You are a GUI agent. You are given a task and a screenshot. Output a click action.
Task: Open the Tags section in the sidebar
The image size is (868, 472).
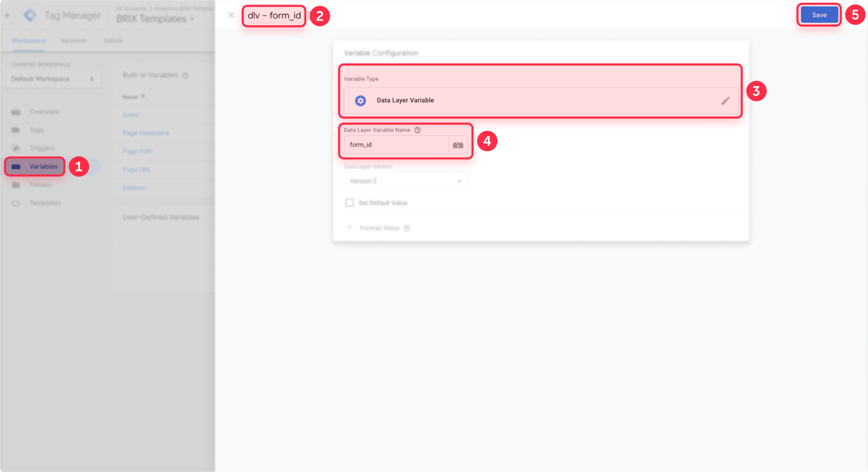click(37, 130)
